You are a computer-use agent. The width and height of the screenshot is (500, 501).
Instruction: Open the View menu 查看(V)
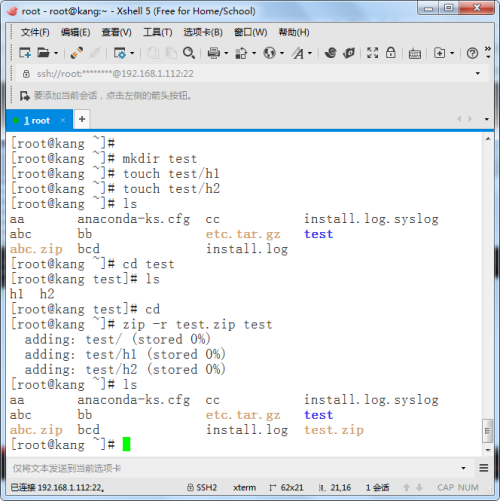[x=116, y=32]
